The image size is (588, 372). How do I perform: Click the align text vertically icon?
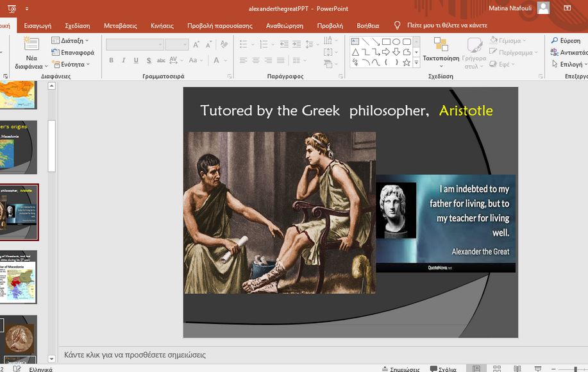point(328,52)
